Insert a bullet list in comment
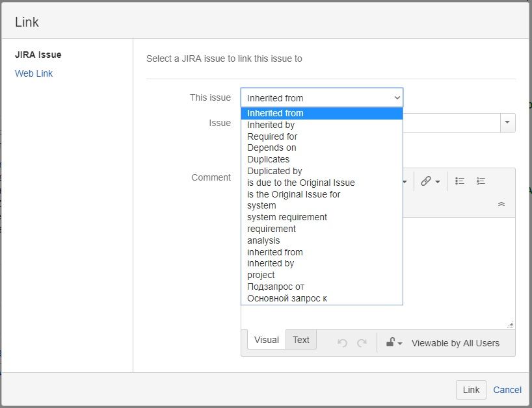The image size is (532, 408). point(460,181)
